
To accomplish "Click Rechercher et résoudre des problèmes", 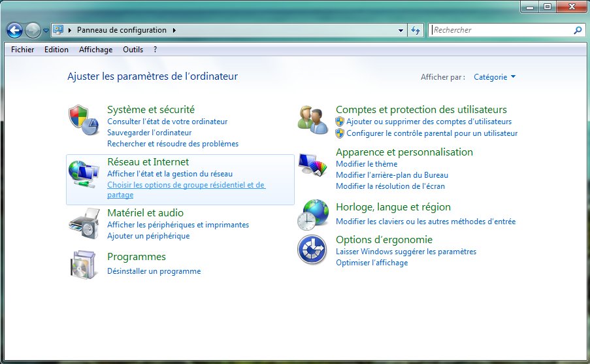I will click(172, 144).
